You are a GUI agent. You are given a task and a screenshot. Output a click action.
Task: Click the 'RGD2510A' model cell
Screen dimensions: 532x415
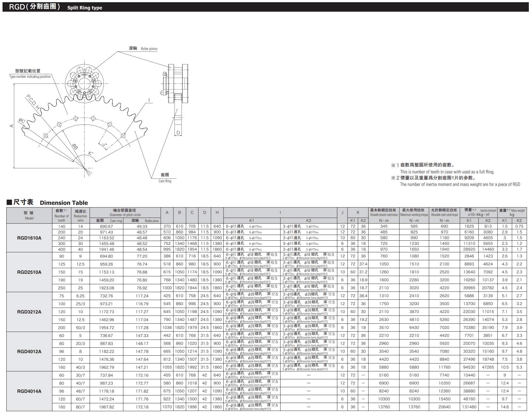pos(29,272)
